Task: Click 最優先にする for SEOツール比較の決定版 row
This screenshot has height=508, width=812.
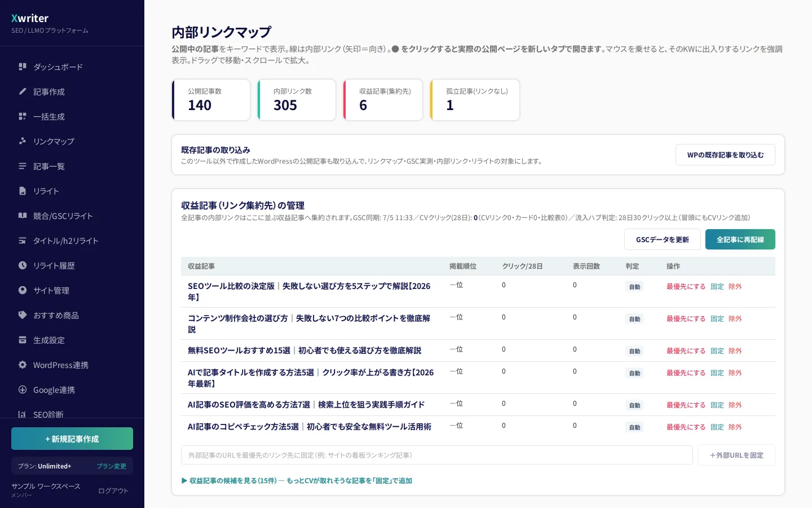Action: point(686,287)
